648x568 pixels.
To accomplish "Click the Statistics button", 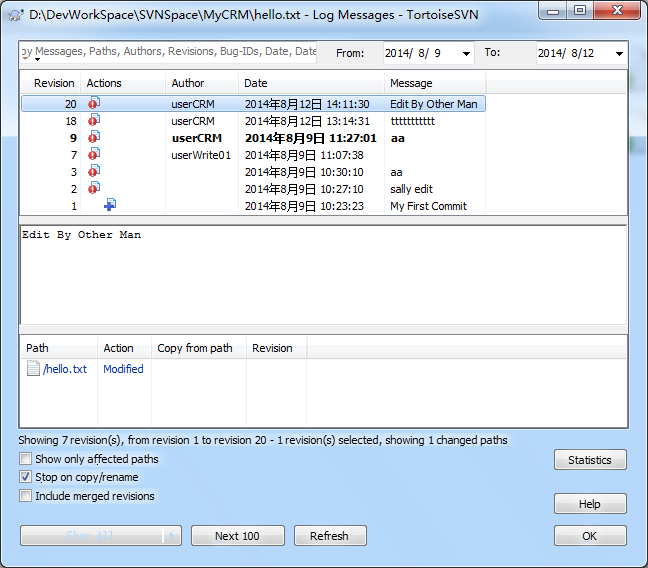I will click(590, 460).
